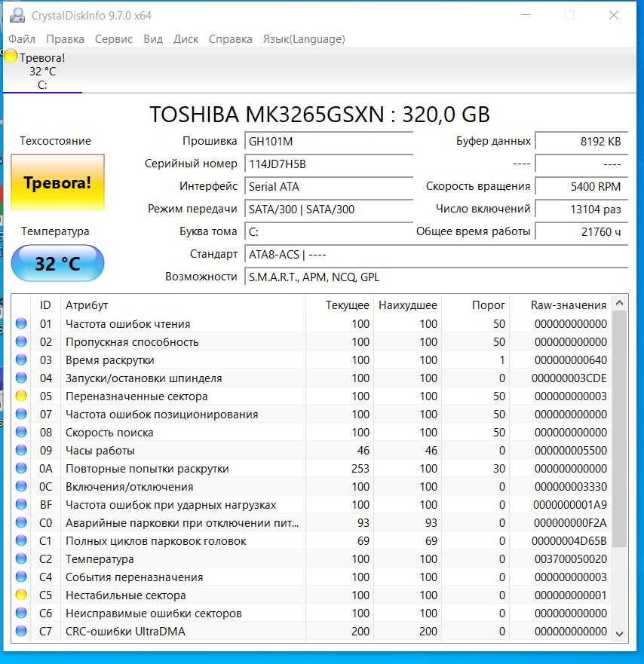Screen dimensions: 644x664
Task: Click blue status icon for attribute C4
Action: 21,577
